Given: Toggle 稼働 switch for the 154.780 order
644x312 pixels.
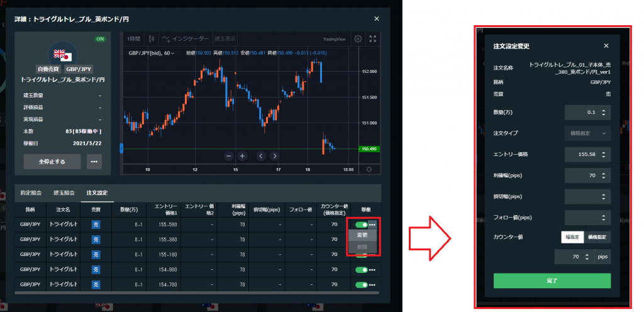Looking at the screenshot, I should pyautogui.click(x=362, y=284).
